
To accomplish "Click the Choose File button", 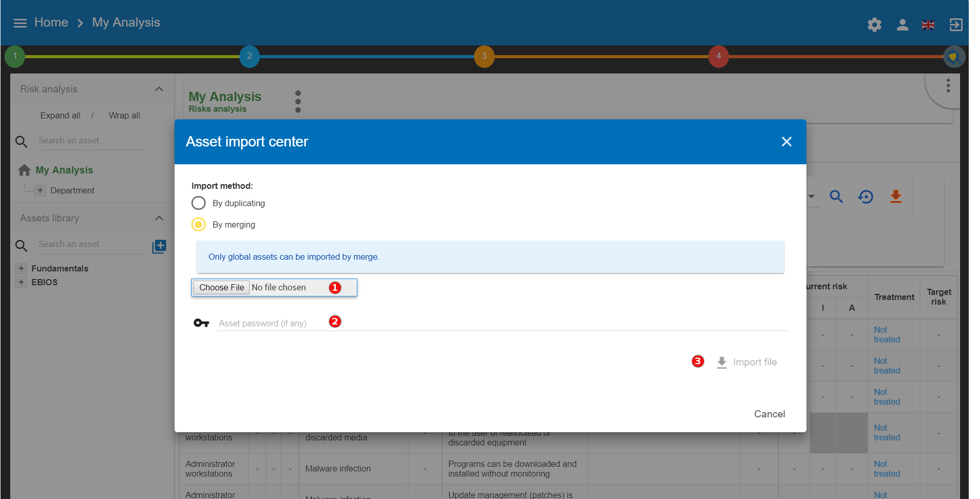I will [x=222, y=287].
